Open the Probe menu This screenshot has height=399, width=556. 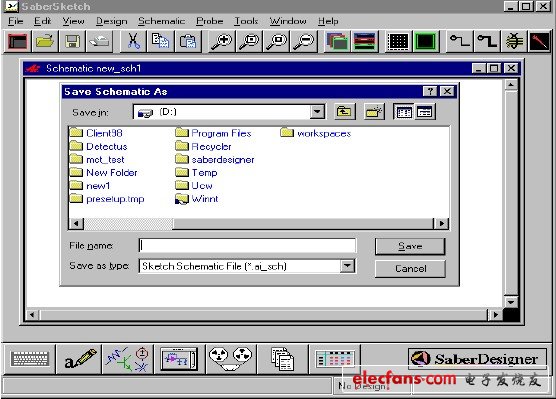pyautogui.click(x=210, y=21)
